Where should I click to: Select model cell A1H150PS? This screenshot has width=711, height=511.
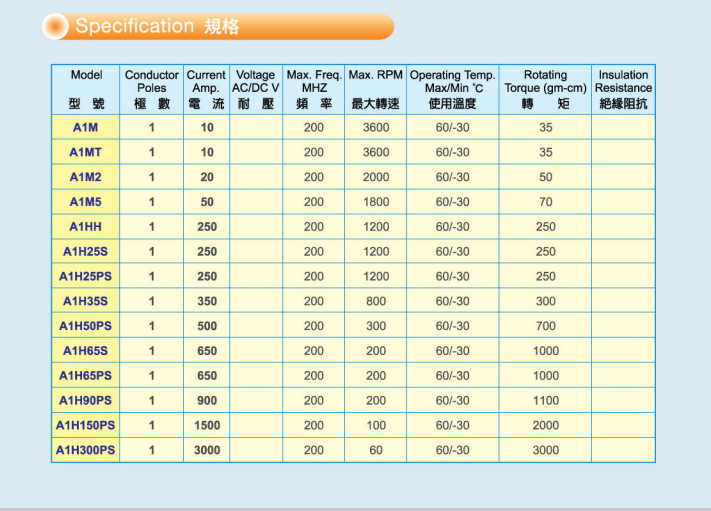pyautogui.click(x=86, y=426)
